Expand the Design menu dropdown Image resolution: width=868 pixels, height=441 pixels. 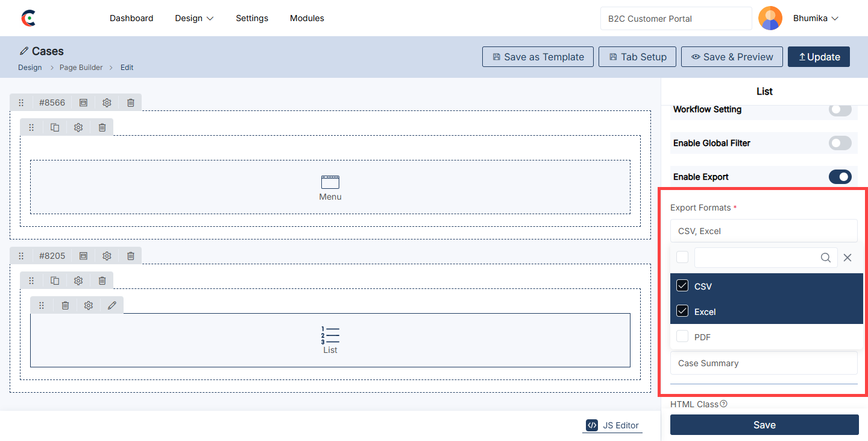194,18
